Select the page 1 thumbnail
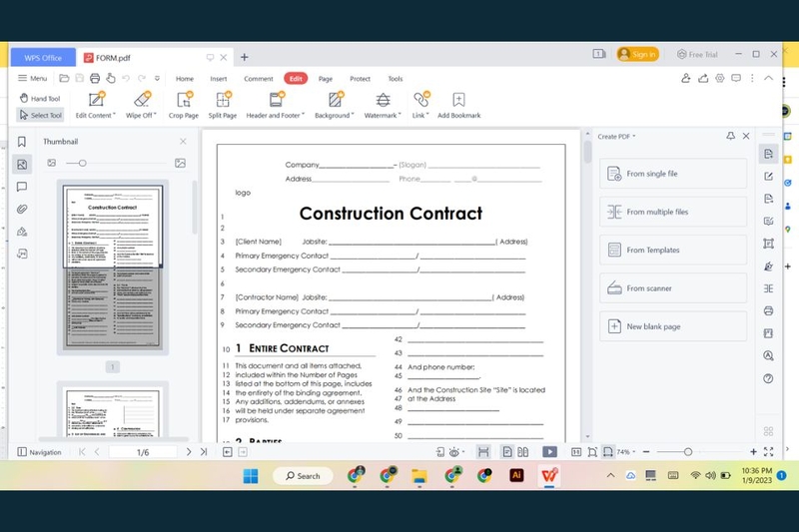Image resolution: width=799 pixels, height=532 pixels. click(113, 266)
